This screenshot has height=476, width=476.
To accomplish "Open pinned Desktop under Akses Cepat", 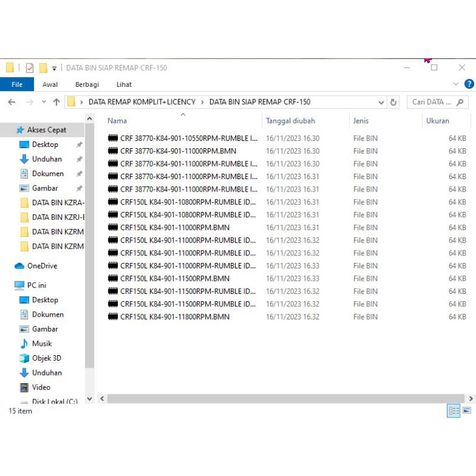I will pyautogui.click(x=45, y=145).
